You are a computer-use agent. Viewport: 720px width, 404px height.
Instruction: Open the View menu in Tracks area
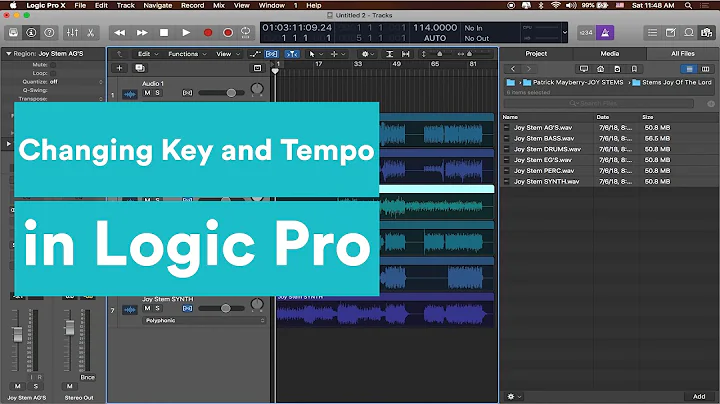coord(228,54)
